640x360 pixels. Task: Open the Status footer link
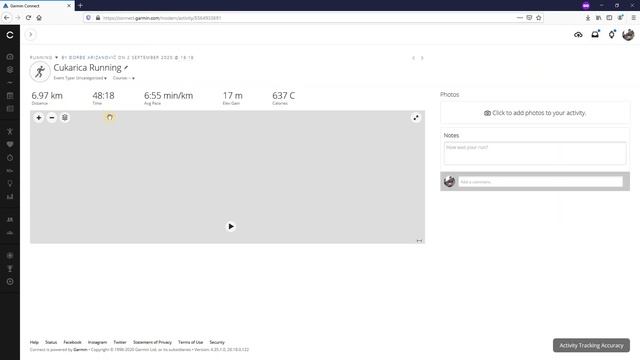click(51, 342)
